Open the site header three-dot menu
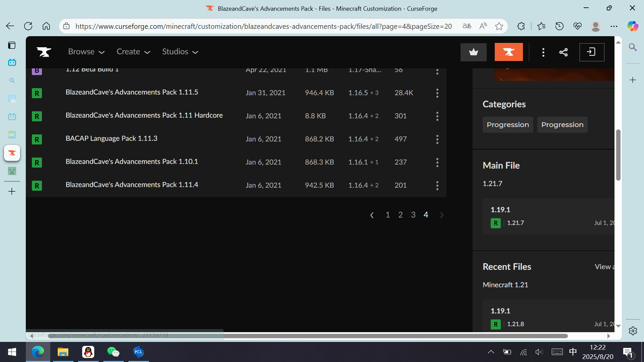The width and height of the screenshot is (644, 362). pyautogui.click(x=543, y=52)
